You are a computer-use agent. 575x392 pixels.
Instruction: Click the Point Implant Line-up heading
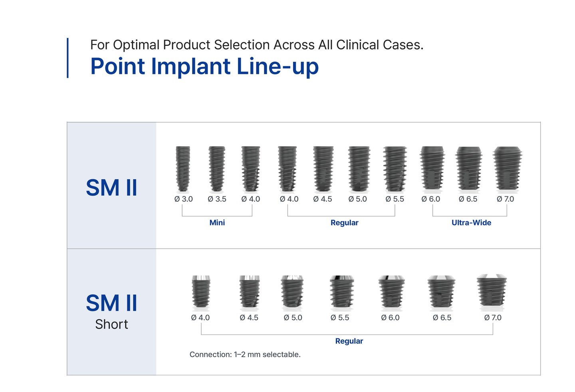(x=204, y=66)
